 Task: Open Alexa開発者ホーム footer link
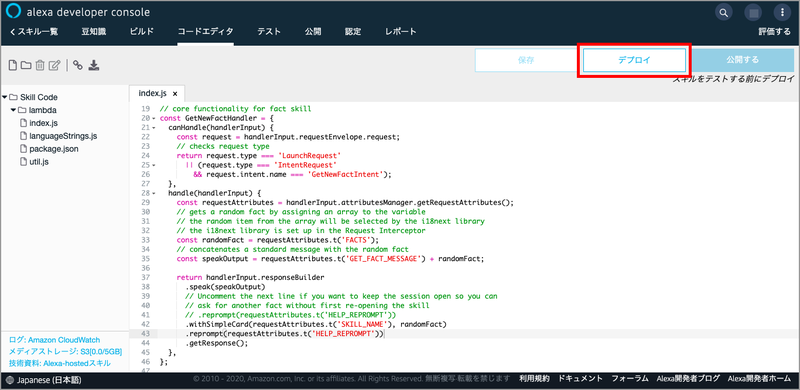point(759,379)
